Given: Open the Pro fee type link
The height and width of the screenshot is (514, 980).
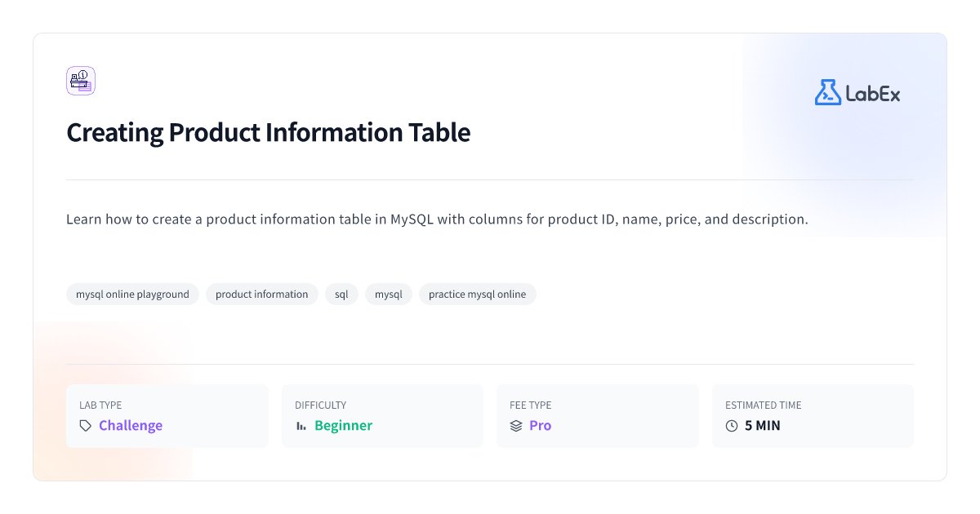Looking at the screenshot, I should tap(540, 425).
